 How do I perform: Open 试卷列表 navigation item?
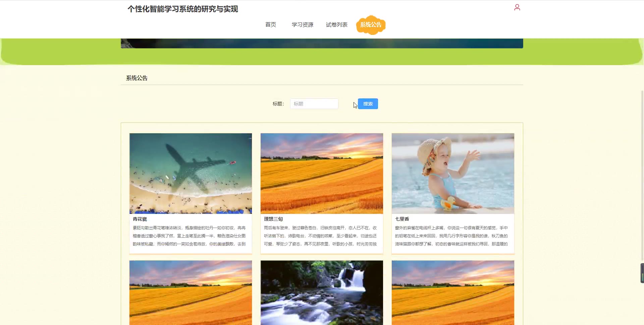pos(337,25)
